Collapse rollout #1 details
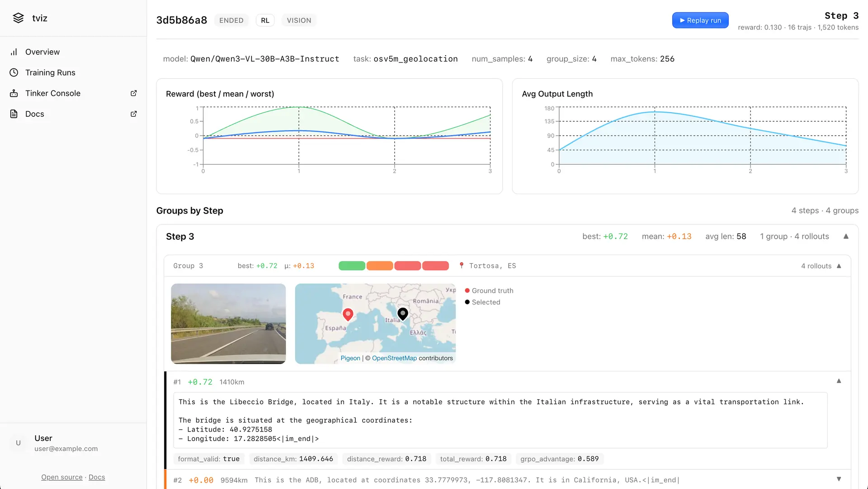 [x=839, y=381]
